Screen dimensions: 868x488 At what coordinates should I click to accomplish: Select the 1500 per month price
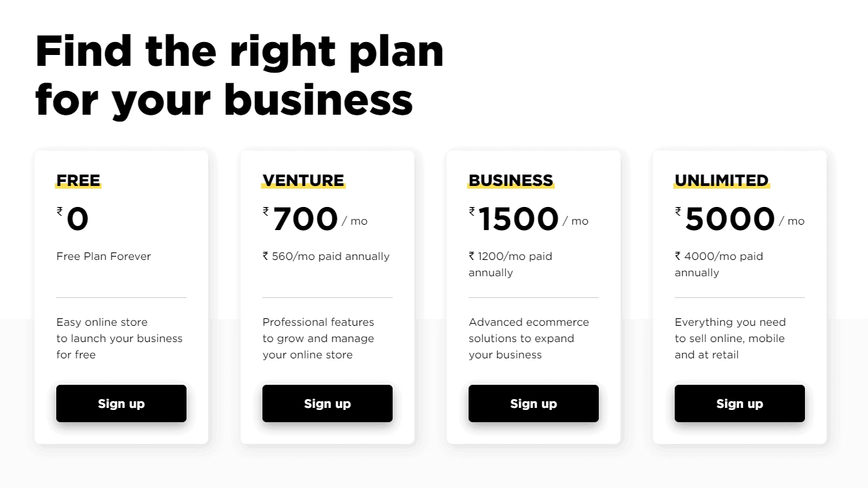pyautogui.click(x=519, y=219)
